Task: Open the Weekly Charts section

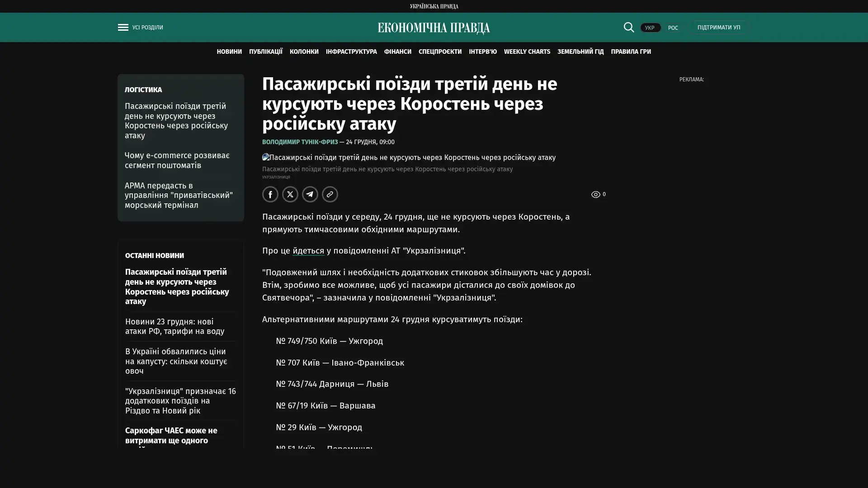Action: [527, 52]
